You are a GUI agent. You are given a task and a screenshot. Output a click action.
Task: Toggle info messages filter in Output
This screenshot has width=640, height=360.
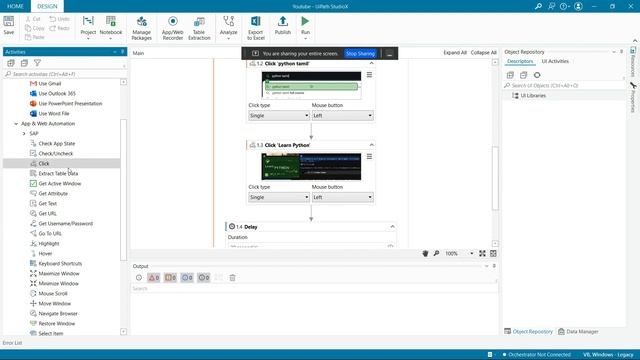click(x=187, y=278)
